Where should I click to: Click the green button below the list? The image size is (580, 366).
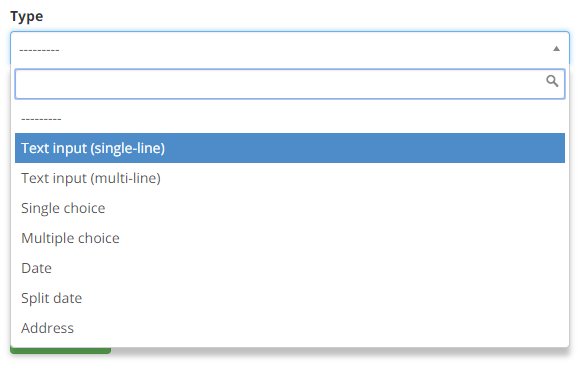(60, 350)
